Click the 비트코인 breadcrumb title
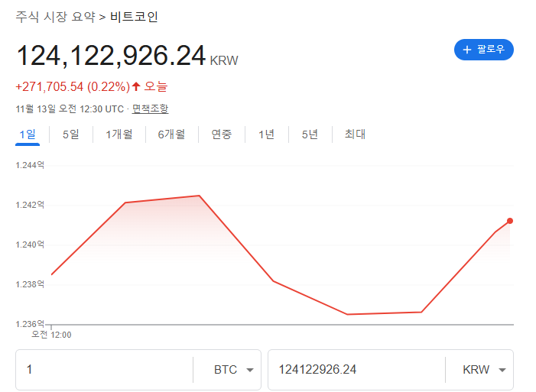This screenshot has width=536, height=392. click(x=134, y=17)
